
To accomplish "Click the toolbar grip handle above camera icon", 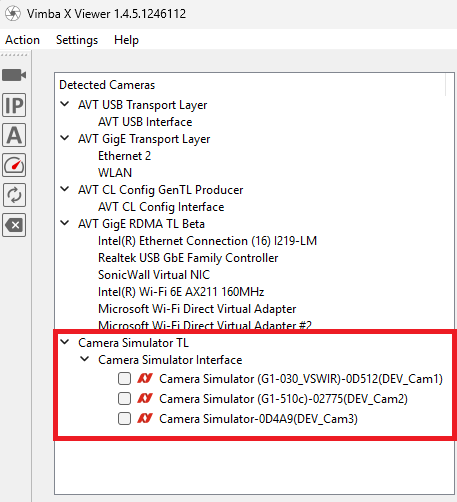I will coord(14,55).
